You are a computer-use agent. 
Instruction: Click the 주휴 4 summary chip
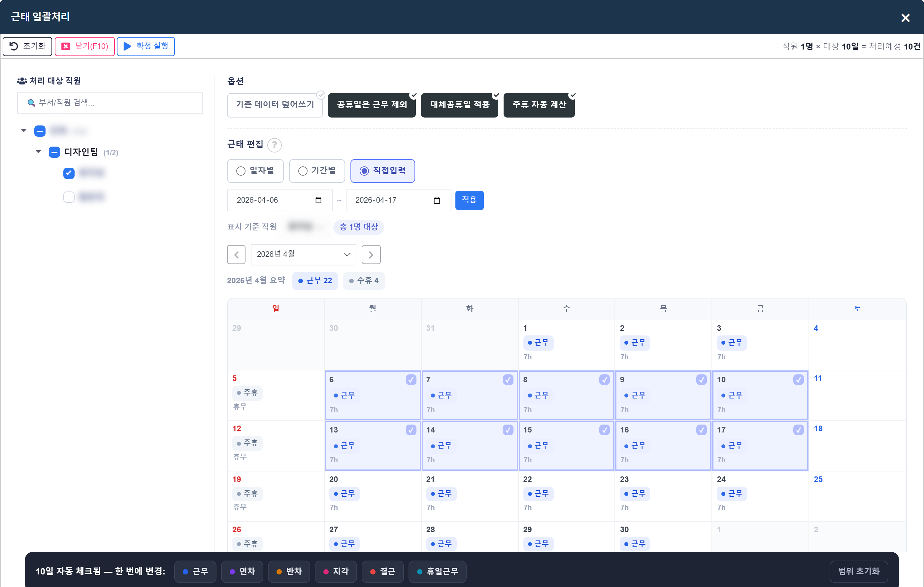tap(364, 281)
